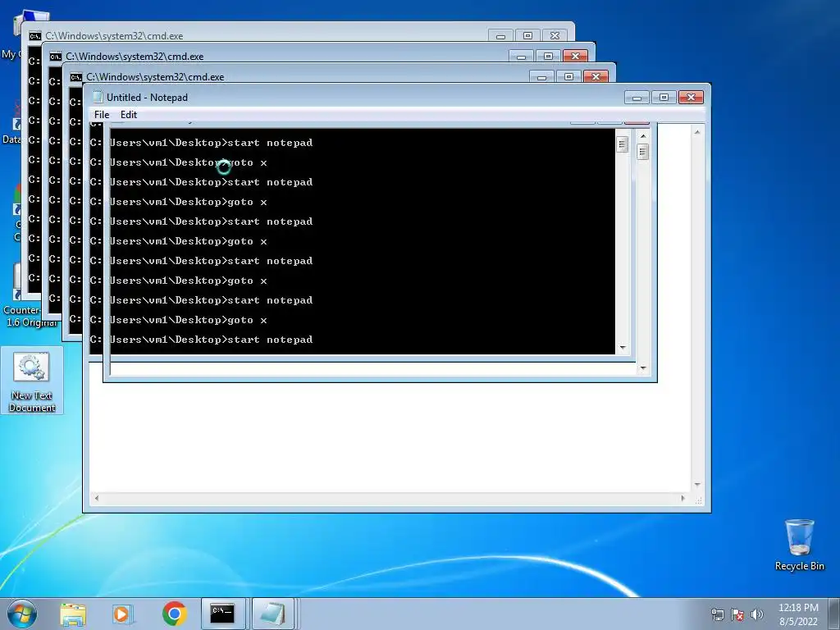840x630 pixels.
Task: Click the cmd icon in the rearmost cmd.exe title bar
Action: click(35, 36)
